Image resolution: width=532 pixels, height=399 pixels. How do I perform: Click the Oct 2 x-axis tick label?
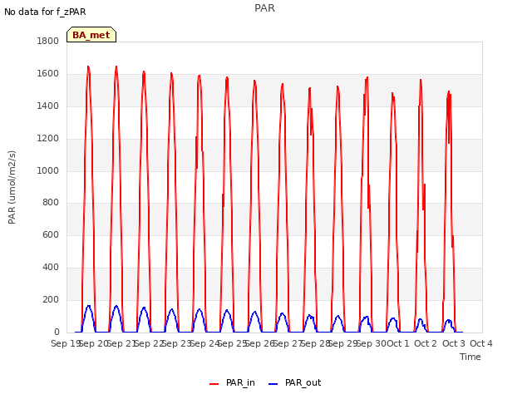point(426,343)
